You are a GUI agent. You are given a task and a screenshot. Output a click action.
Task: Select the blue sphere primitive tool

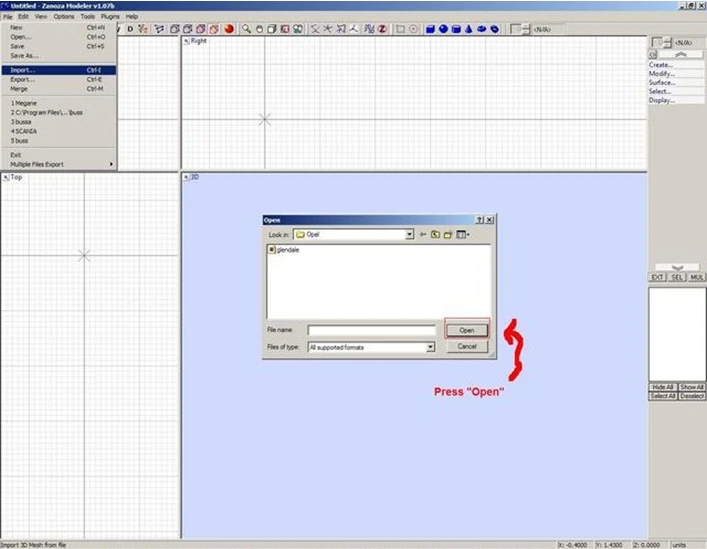[443, 29]
